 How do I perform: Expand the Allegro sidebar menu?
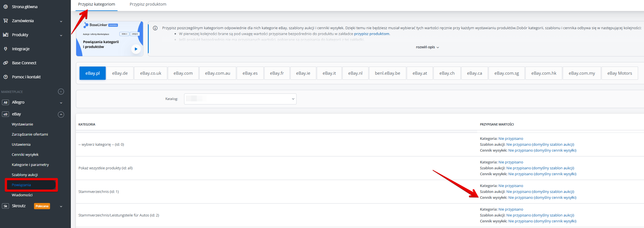point(61,102)
